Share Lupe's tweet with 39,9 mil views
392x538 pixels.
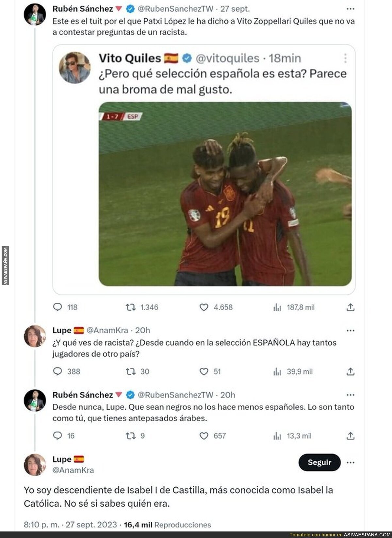pyautogui.click(x=350, y=371)
